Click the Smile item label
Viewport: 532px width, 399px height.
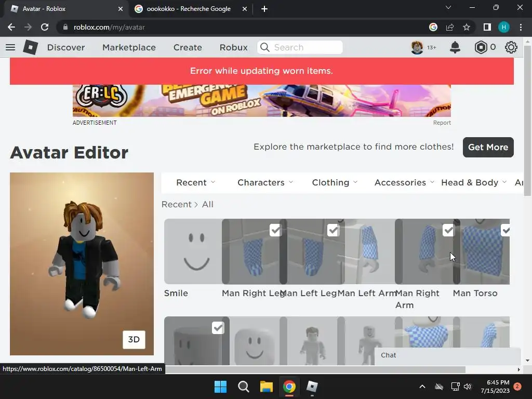point(176,293)
